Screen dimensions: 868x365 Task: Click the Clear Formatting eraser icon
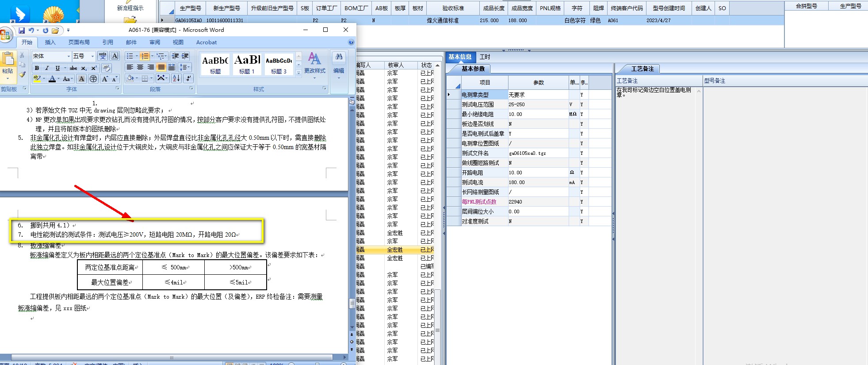[106, 68]
